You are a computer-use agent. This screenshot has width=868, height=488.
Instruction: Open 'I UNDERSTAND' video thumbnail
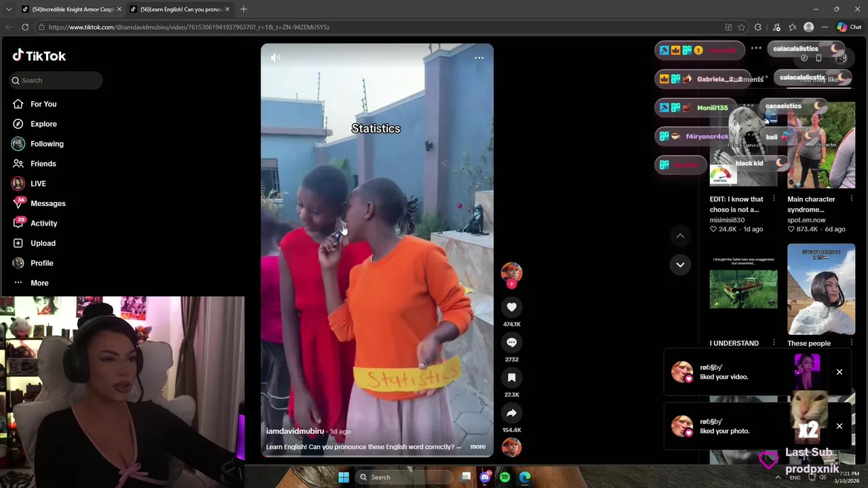(x=743, y=289)
